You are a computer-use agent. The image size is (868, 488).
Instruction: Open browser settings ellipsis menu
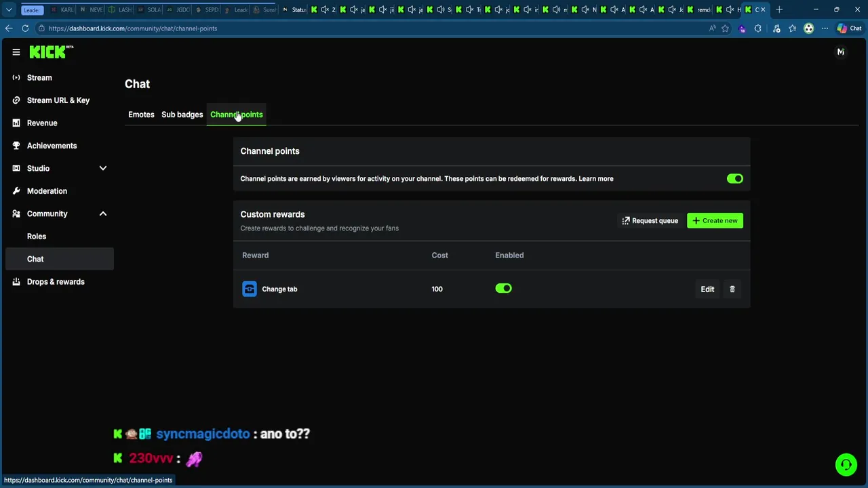(x=825, y=28)
